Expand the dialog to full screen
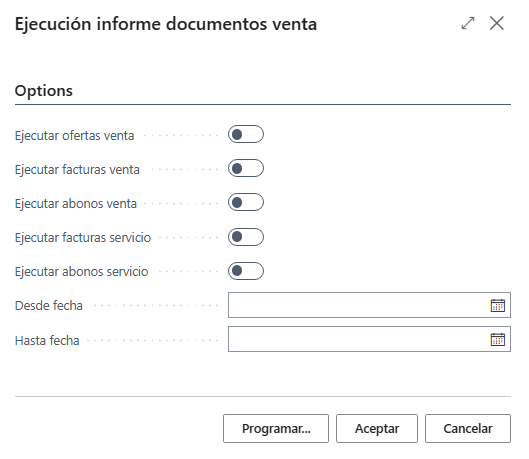Screen dimensions: 529x459 [x=468, y=23]
